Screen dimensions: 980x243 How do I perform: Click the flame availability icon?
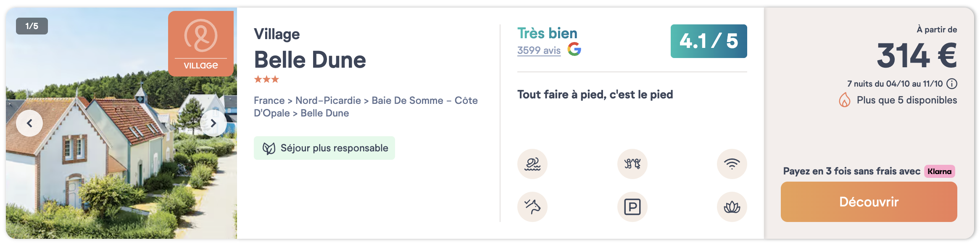844,100
